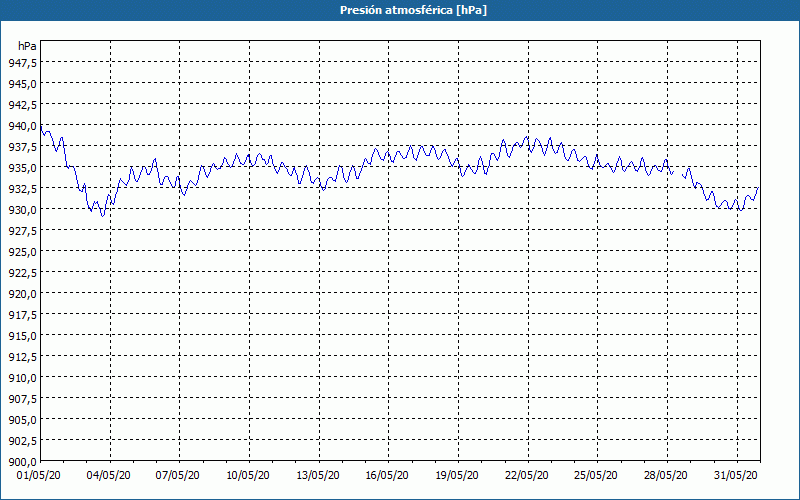Screen dimensions: 800x500
Task: Click the 922,5 y-axis label
Action: click(22, 272)
